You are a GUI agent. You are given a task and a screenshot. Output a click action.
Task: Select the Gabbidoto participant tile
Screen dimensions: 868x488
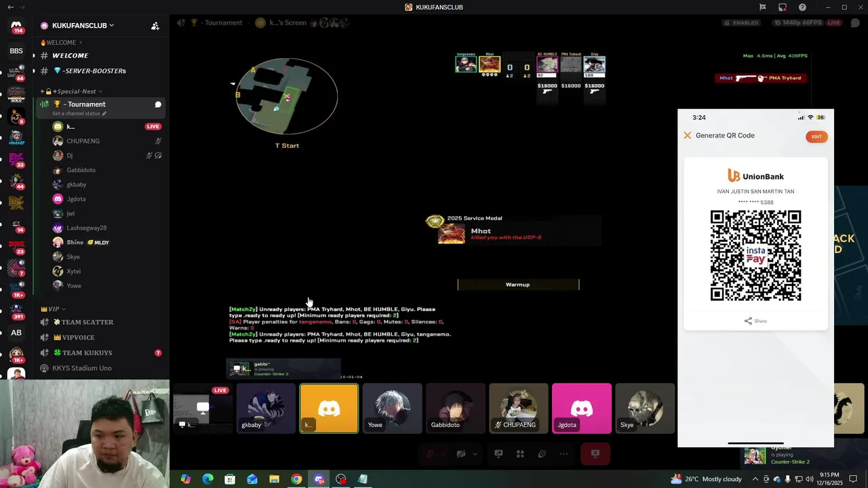(456, 408)
